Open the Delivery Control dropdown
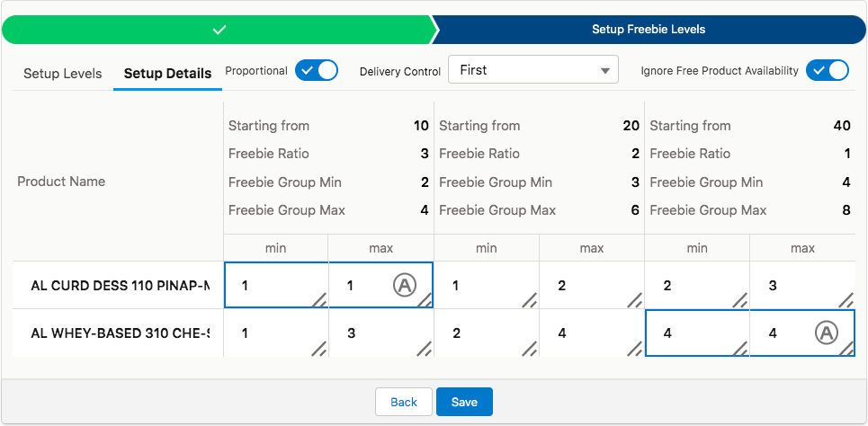Image resolution: width=868 pixels, height=426 pixels. (x=533, y=70)
